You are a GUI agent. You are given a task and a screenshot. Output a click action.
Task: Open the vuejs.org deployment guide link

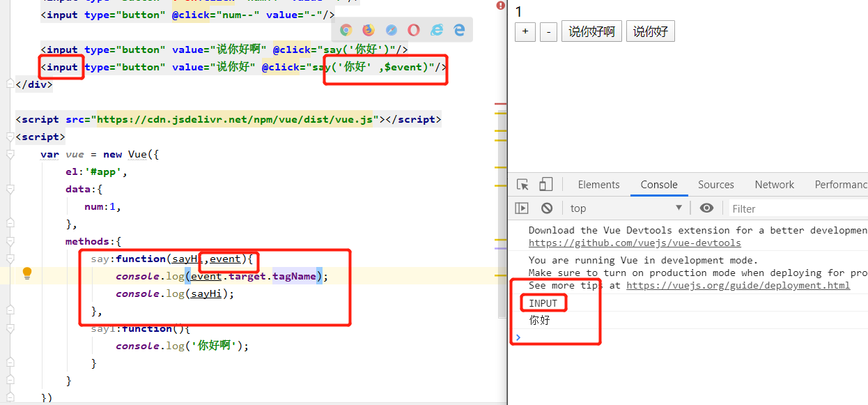click(738, 286)
